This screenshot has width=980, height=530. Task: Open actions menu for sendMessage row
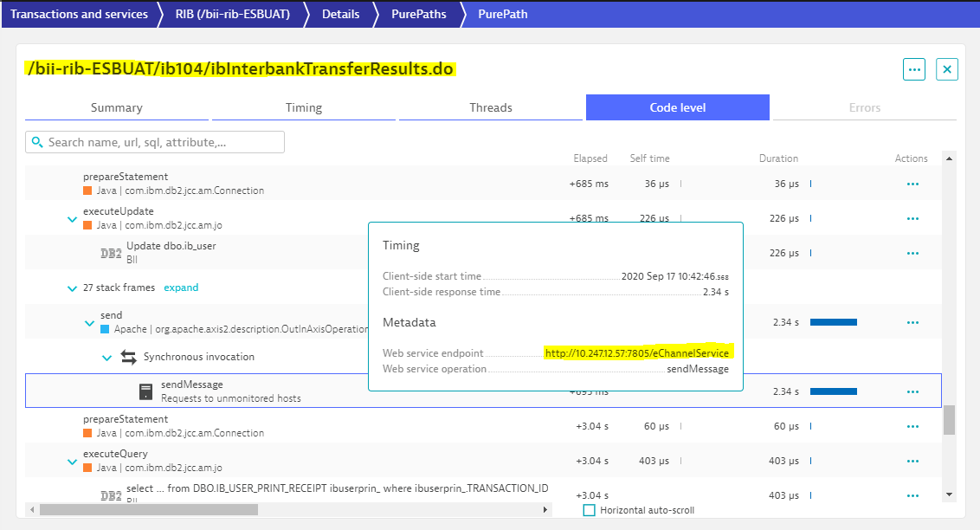pos(912,391)
